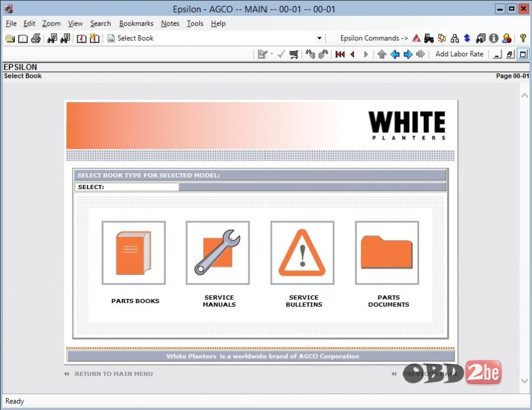532x410 pixels.
Task: Click the SERVICE BULLETINS label
Action: (x=304, y=301)
